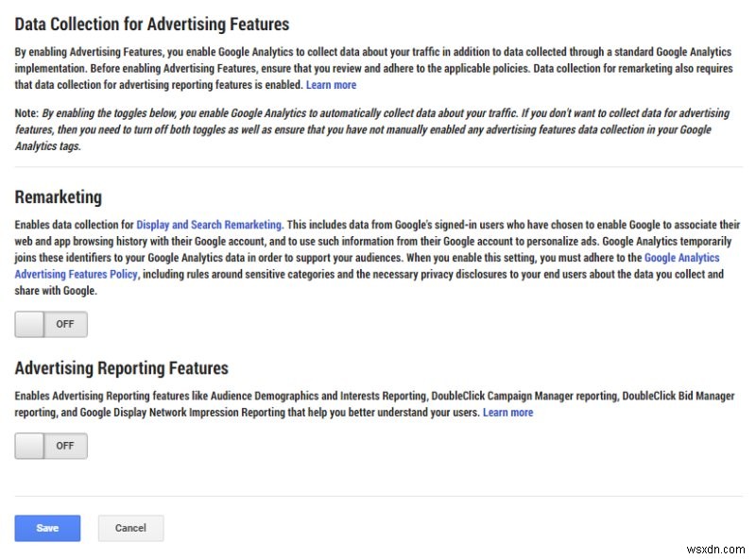This screenshot has height=559, width=756.
Task: Click the divider line above the Remarketing heading
Action: pyautogui.click(x=378, y=167)
